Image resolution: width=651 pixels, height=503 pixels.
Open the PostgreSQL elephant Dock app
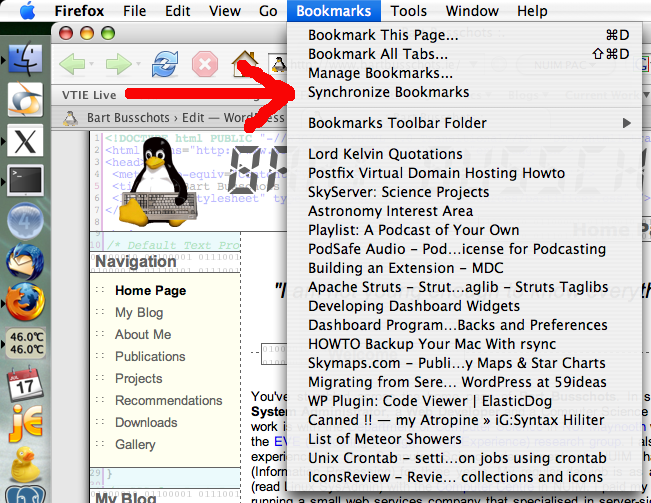pyautogui.click(x=25, y=494)
